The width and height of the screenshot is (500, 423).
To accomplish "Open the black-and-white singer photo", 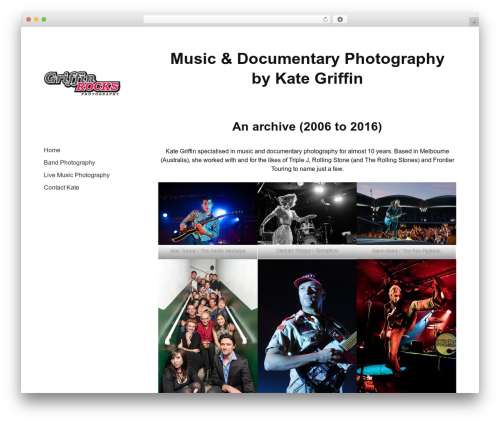I will [x=307, y=213].
